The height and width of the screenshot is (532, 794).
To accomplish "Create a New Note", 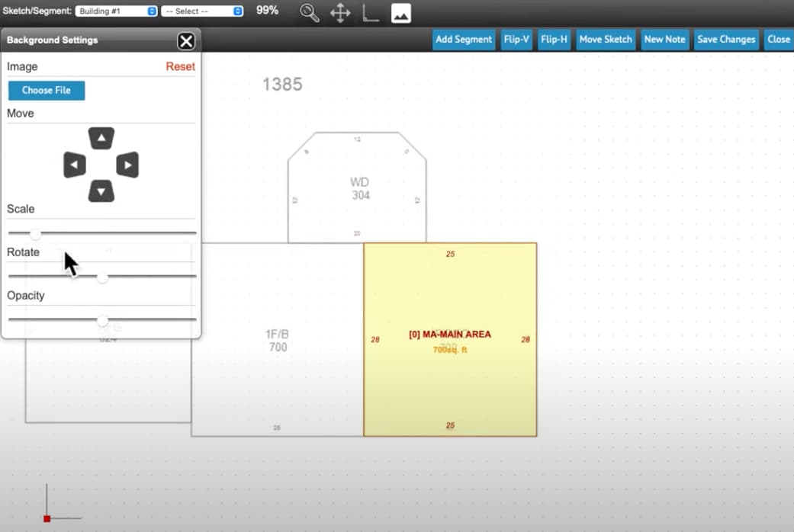I will point(664,40).
